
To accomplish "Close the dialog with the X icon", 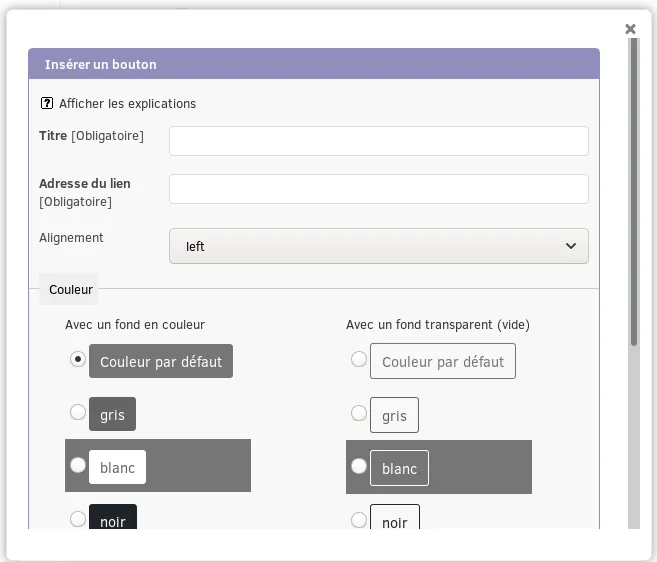I will pos(630,29).
